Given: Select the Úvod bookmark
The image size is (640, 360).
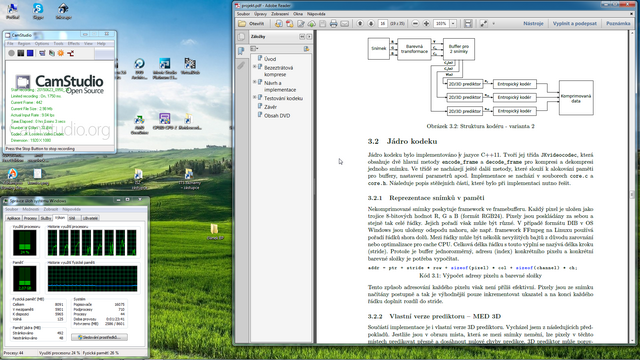Looking at the screenshot, I should point(270,59).
